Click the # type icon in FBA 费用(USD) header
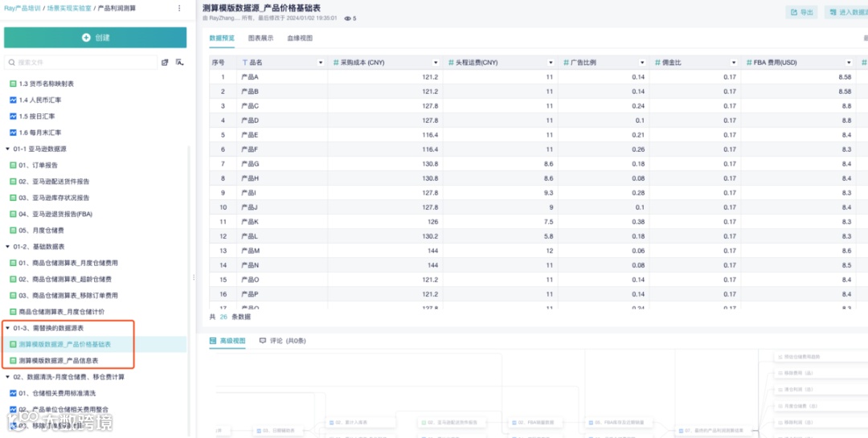 [749, 63]
